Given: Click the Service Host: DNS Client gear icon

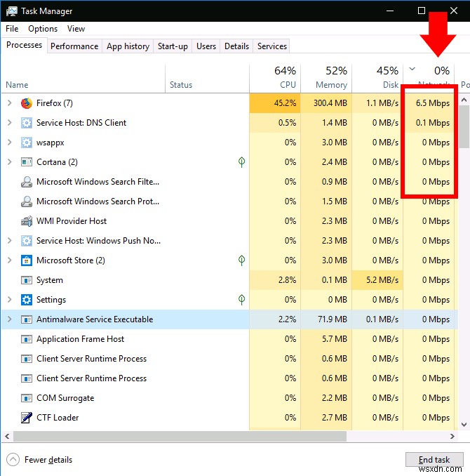Looking at the screenshot, I should click(27, 123).
